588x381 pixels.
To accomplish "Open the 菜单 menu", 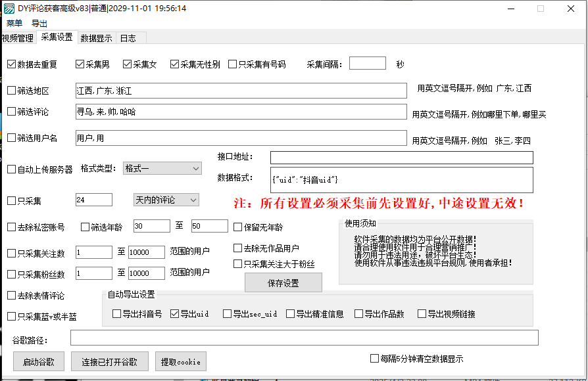I will (14, 23).
